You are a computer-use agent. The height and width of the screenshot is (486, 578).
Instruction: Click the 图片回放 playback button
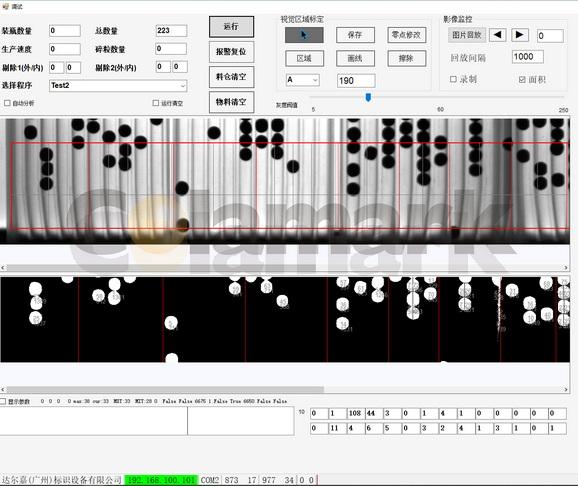467,35
